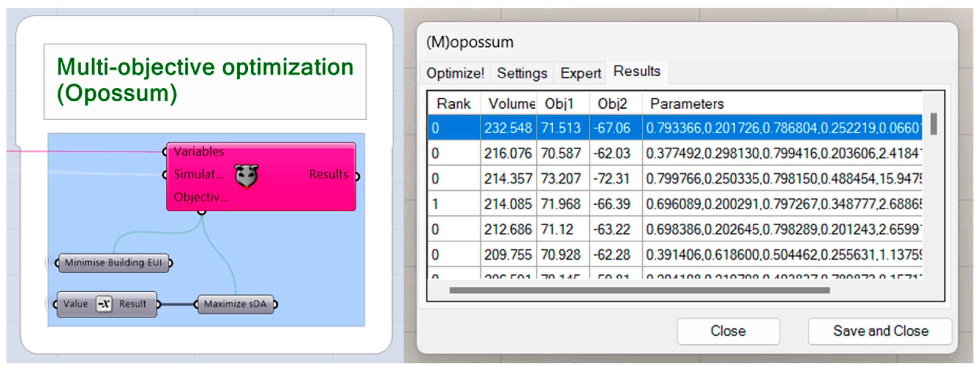Screen dimensions: 980x372
Task: Click the negative x icon on component
Action: click(x=104, y=304)
